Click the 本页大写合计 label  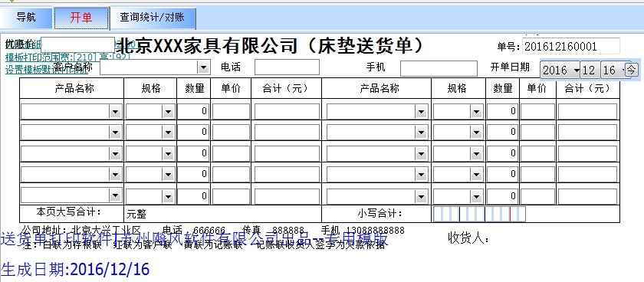tap(68, 212)
